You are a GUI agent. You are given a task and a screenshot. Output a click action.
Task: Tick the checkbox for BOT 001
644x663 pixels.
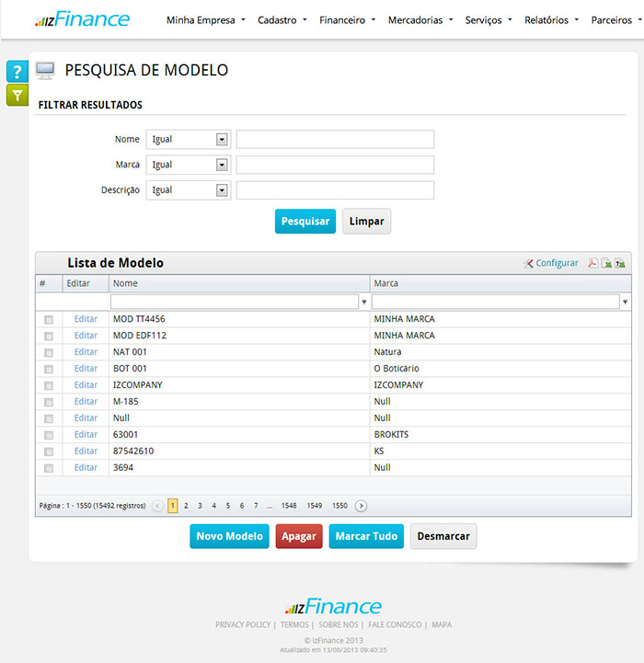tap(49, 369)
